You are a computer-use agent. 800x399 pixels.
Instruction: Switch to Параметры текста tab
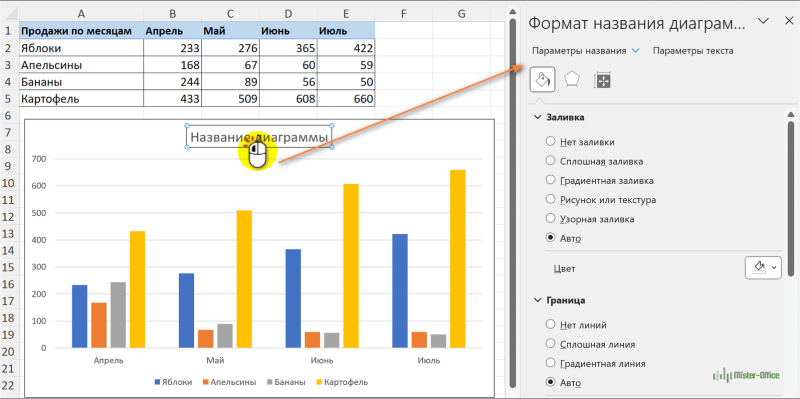click(x=693, y=51)
